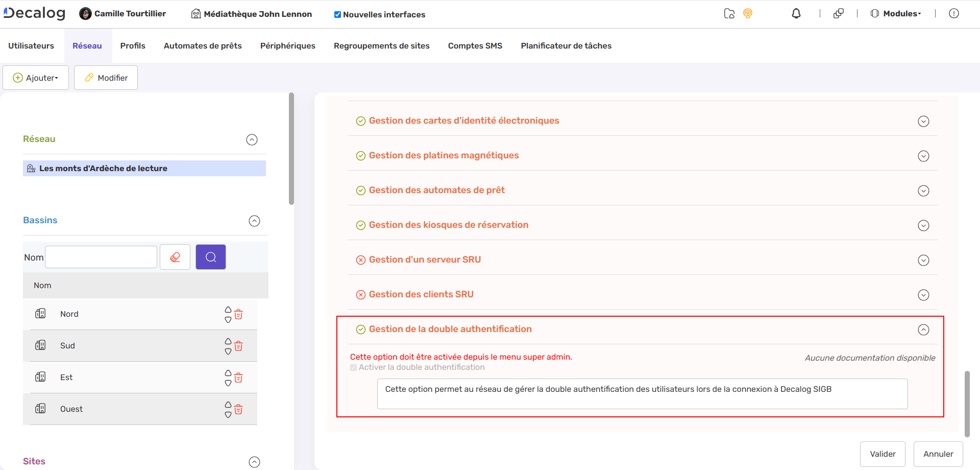The image size is (980, 470).
Task: Click the orange broadcast status icon
Action: pos(748,13)
